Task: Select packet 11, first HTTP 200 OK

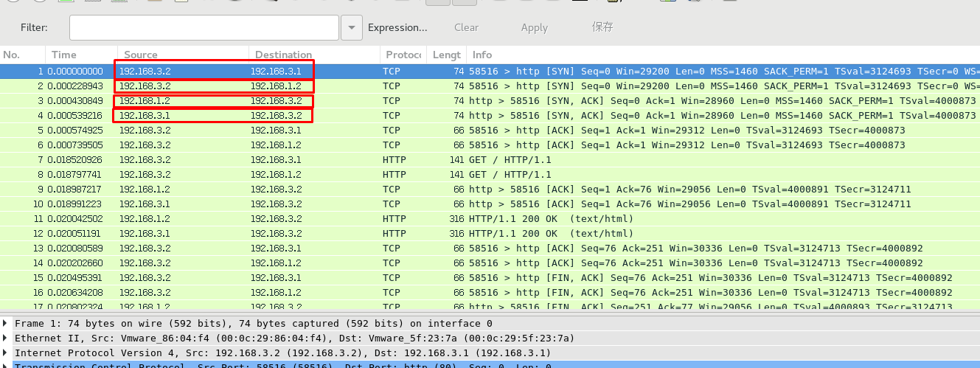Action: (x=295, y=219)
